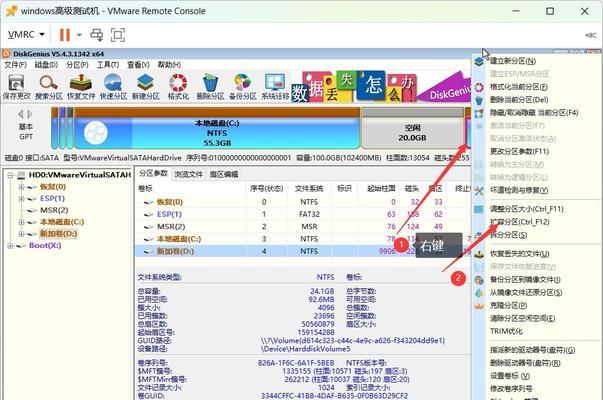Switch to the 扇区编辑 tab

click(x=224, y=174)
